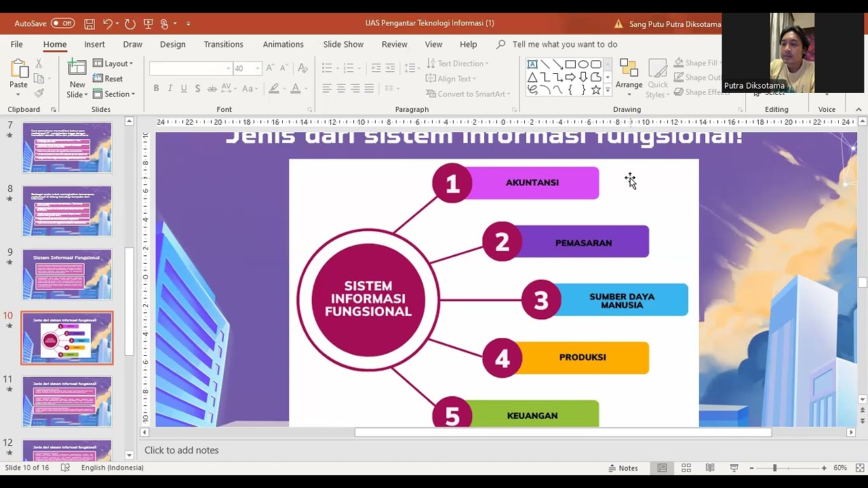Image resolution: width=868 pixels, height=488 pixels.
Task: Click the Bold formatting icon
Action: point(156,88)
